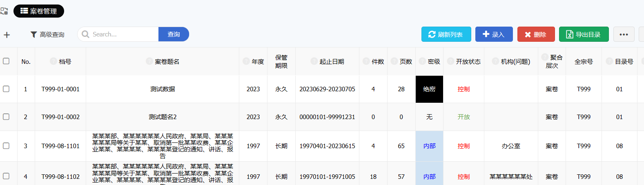The image size is (644, 185).
Task: Click the circle icon beside 密级 header
Action: [x=422, y=61]
